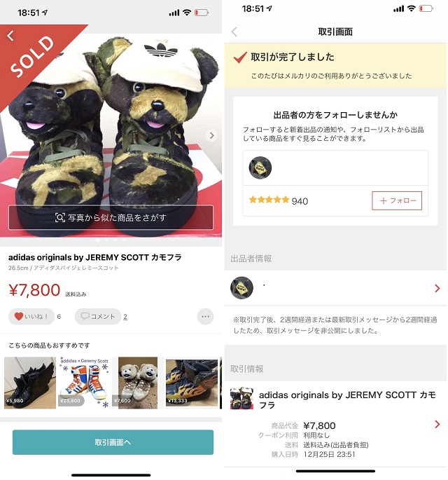Screen dimensions: 448x480
Task: Open seller avatar in follow card
Action: pyautogui.click(x=260, y=167)
